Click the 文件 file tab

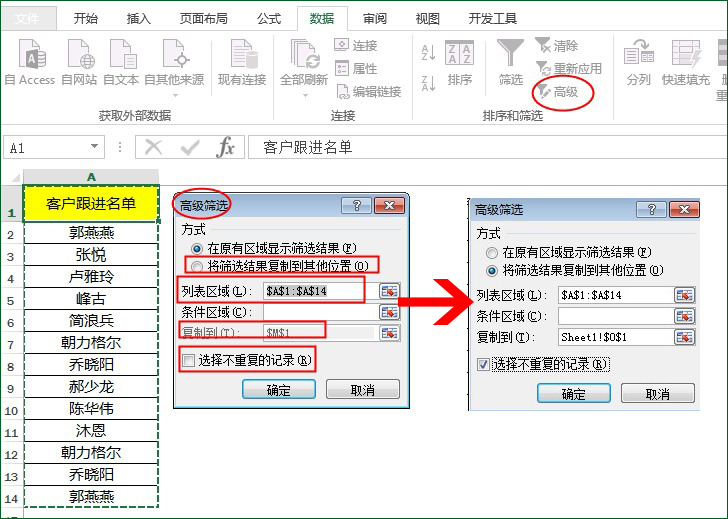(x=27, y=19)
